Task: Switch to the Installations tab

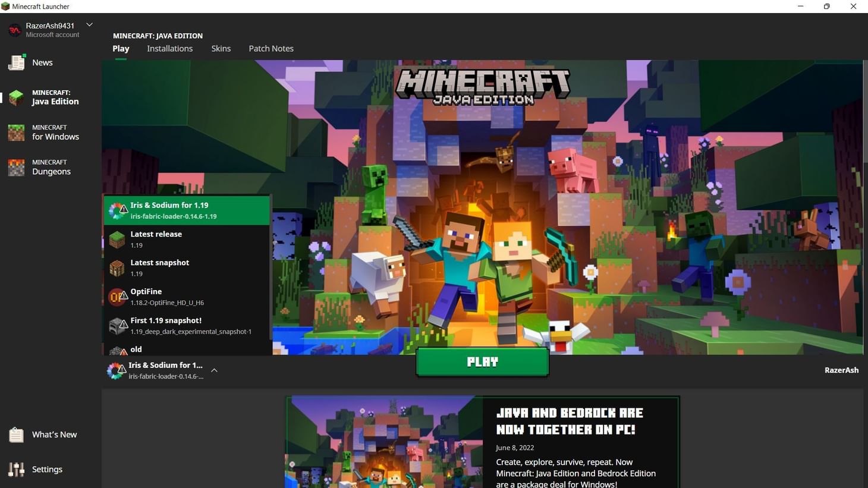Action: [x=169, y=48]
